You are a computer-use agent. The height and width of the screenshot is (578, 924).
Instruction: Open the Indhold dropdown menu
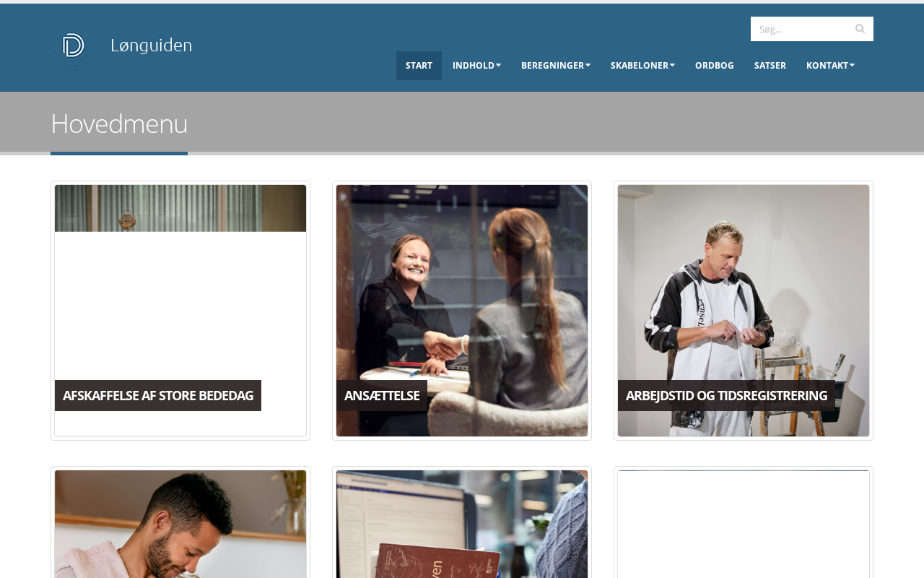tap(476, 66)
